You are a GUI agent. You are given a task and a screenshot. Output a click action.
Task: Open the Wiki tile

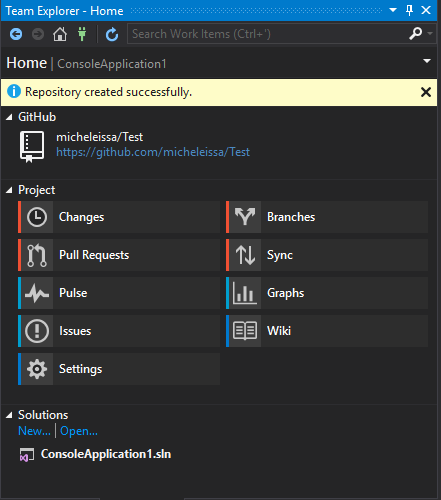(x=327, y=331)
